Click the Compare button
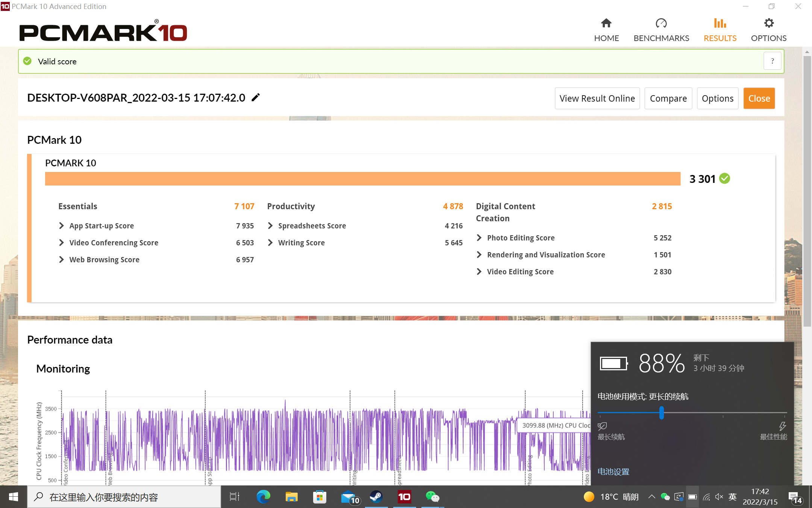The width and height of the screenshot is (812, 508). pyautogui.click(x=668, y=98)
